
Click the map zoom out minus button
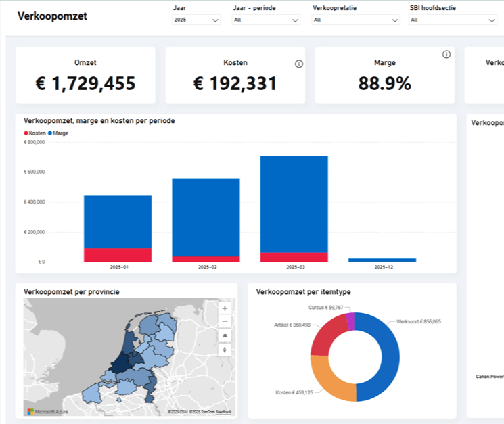pyautogui.click(x=225, y=321)
